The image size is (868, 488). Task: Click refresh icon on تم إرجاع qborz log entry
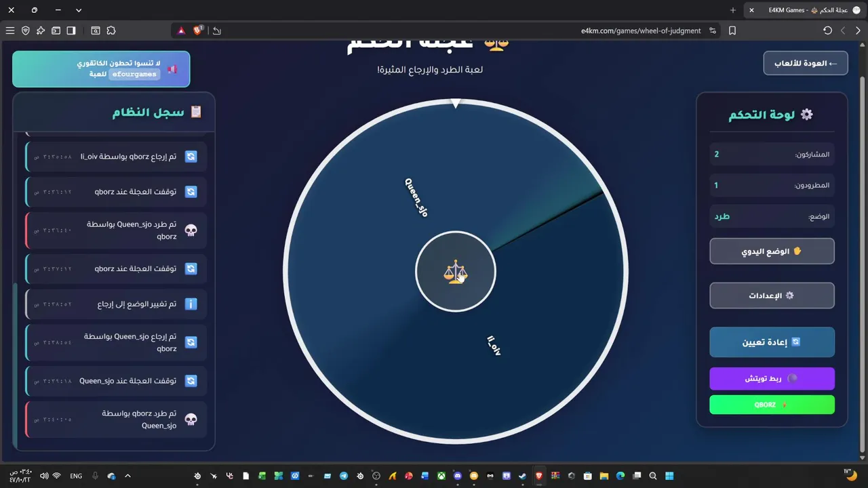tap(191, 157)
